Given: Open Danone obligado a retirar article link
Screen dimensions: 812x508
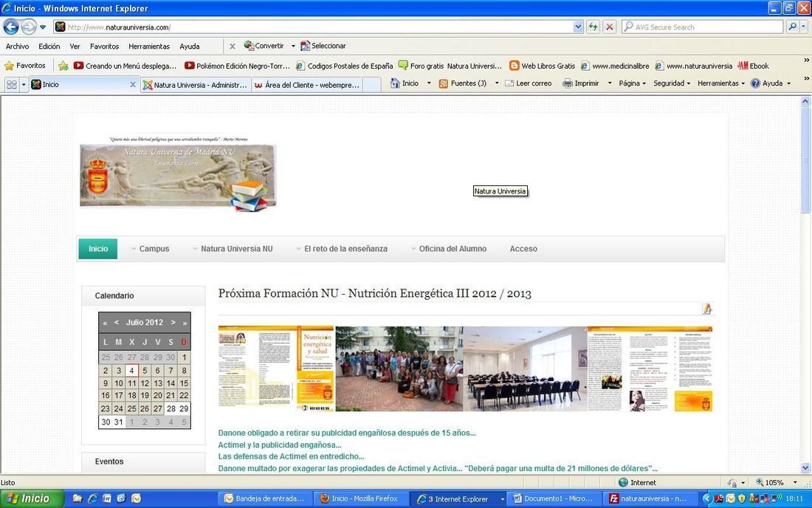Looking at the screenshot, I should click(x=346, y=433).
